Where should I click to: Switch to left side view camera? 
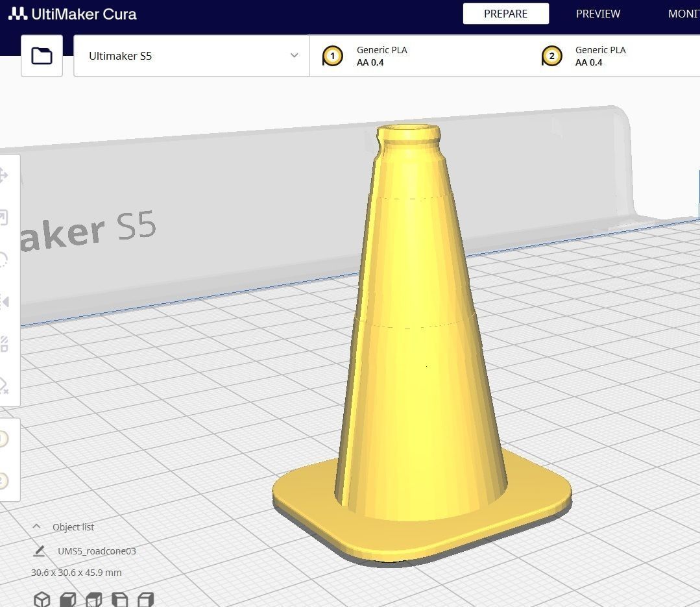119,599
